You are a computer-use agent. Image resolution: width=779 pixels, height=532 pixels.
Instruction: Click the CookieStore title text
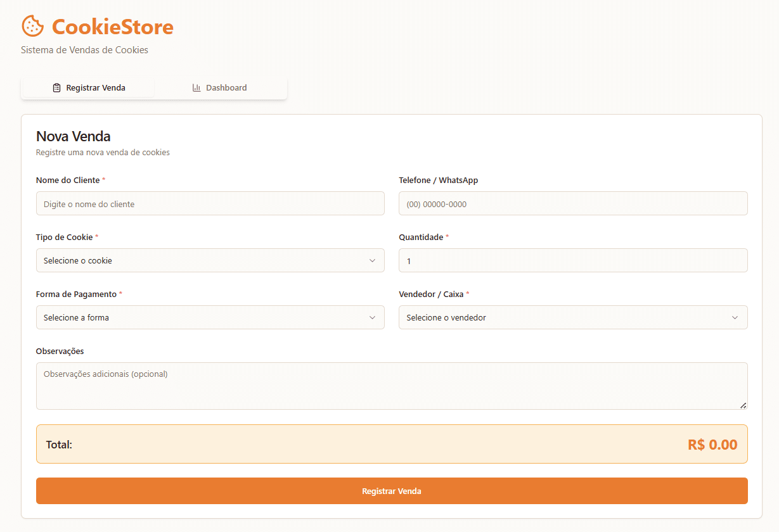(112, 27)
